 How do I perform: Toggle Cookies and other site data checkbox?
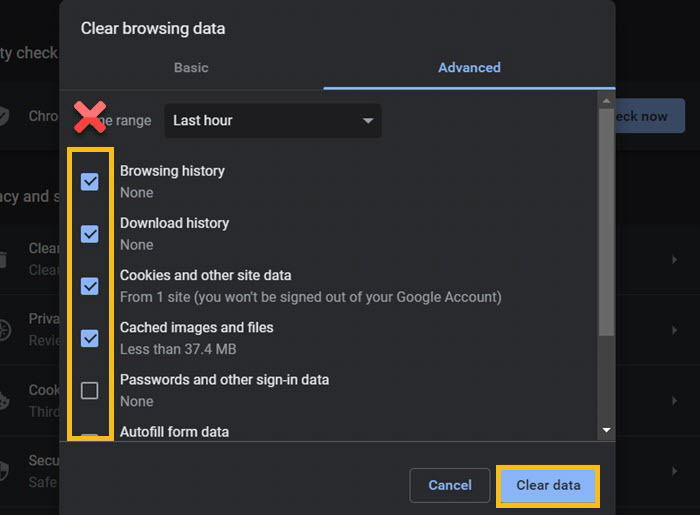click(x=90, y=286)
